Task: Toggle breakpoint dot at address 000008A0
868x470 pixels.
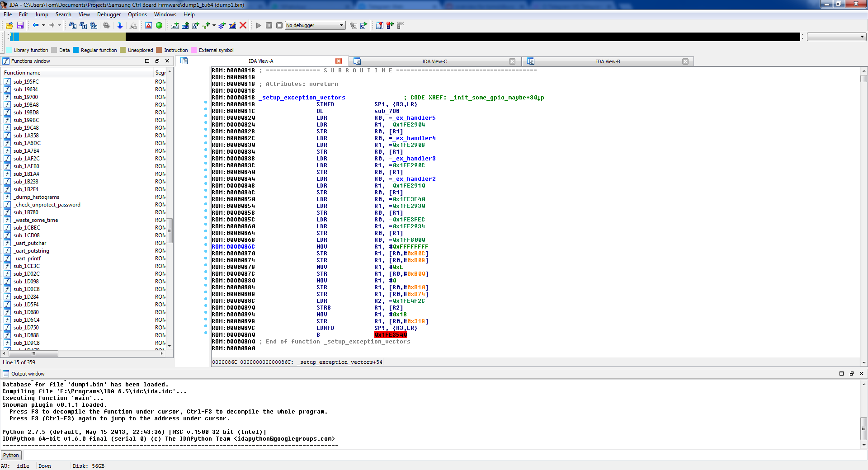Action: pyautogui.click(x=206, y=333)
